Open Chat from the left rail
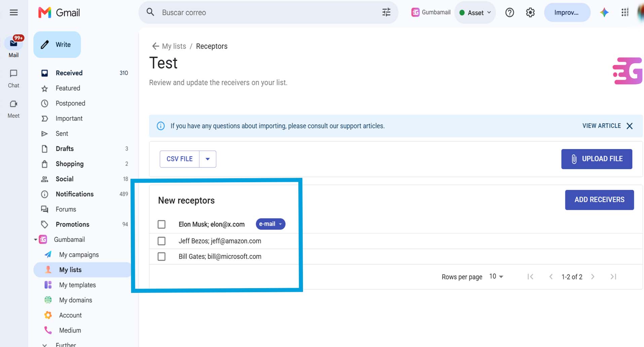 tap(13, 79)
